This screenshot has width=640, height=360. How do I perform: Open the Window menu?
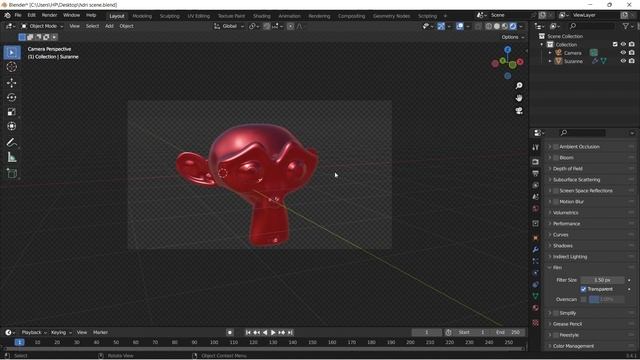pos(71,15)
